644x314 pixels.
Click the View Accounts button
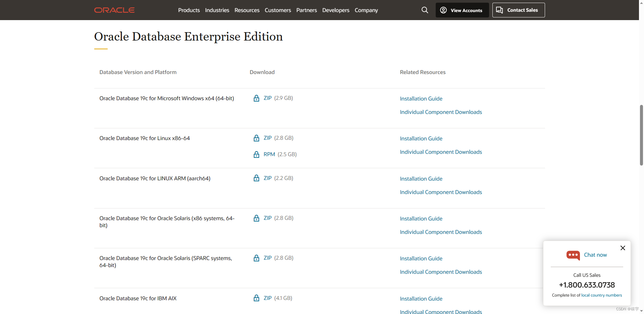(462, 10)
